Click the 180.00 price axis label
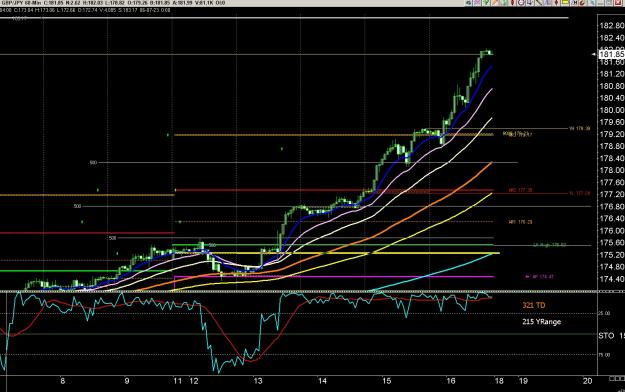This screenshot has height=392, width=625. pyautogui.click(x=612, y=110)
